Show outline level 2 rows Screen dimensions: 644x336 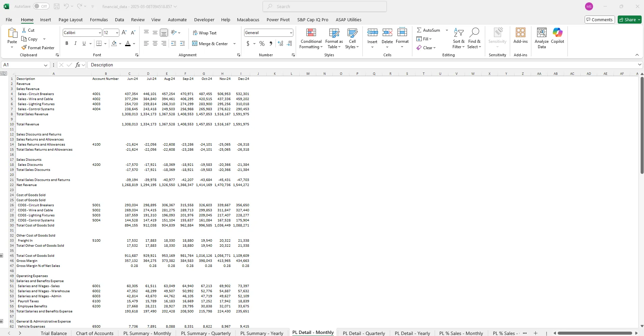pyautogui.click(x=5, y=73)
